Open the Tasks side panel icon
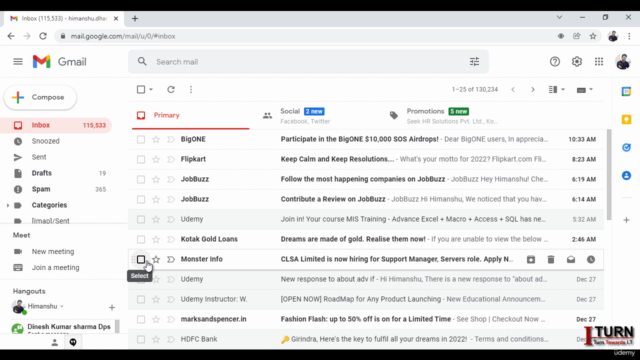The image size is (640, 360). coord(626,147)
